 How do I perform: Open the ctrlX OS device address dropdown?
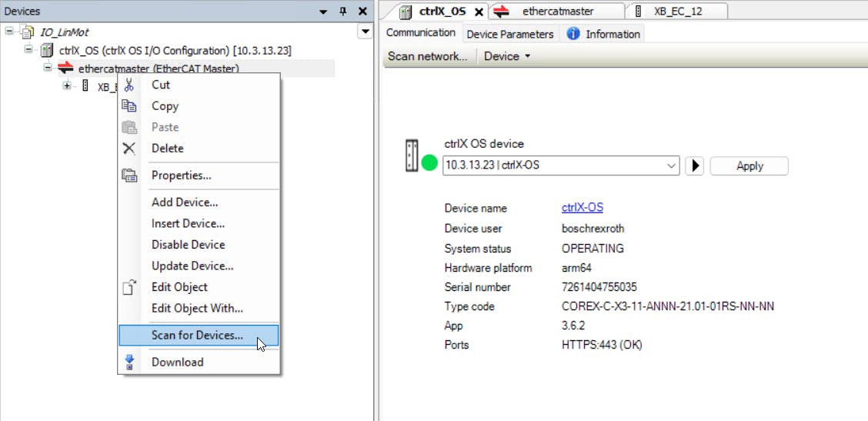pyautogui.click(x=670, y=165)
